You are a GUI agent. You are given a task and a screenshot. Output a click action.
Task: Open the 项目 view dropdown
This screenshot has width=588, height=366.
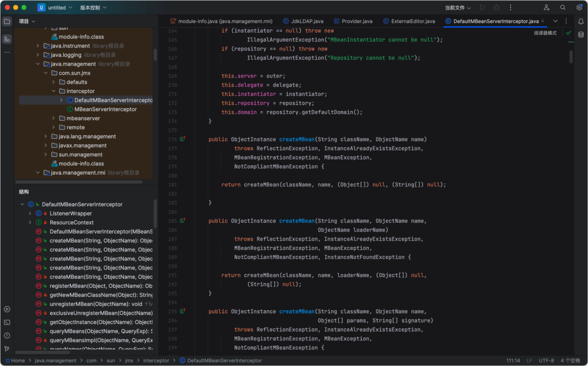[27, 22]
